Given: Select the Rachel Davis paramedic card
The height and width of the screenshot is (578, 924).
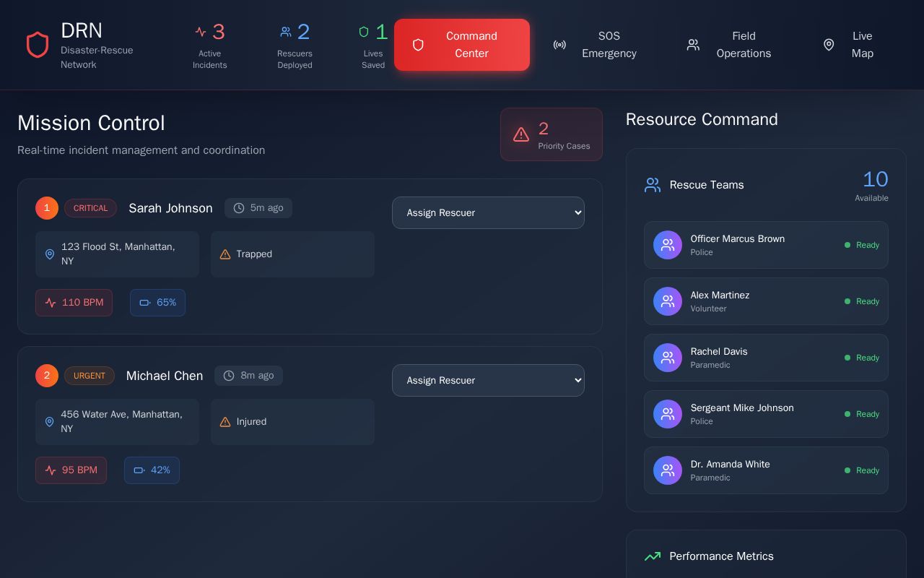Looking at the screenshot, I should [x=766, y=358].
